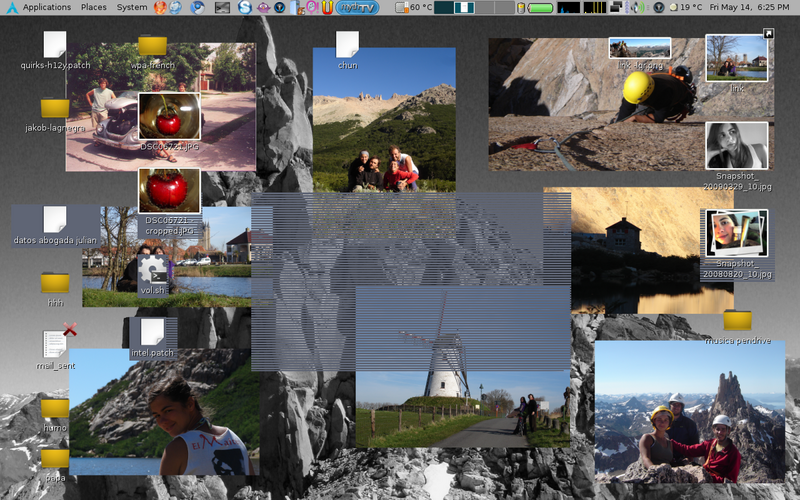This screenshot has height=500, width=800.
Task: Launch Firefox from the top panel
Action: pos(160,7)
